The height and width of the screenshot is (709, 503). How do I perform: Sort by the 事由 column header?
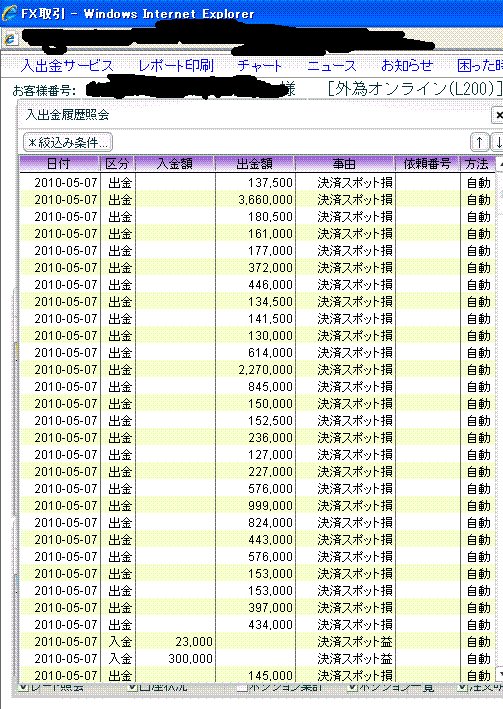tap(345, 164)
